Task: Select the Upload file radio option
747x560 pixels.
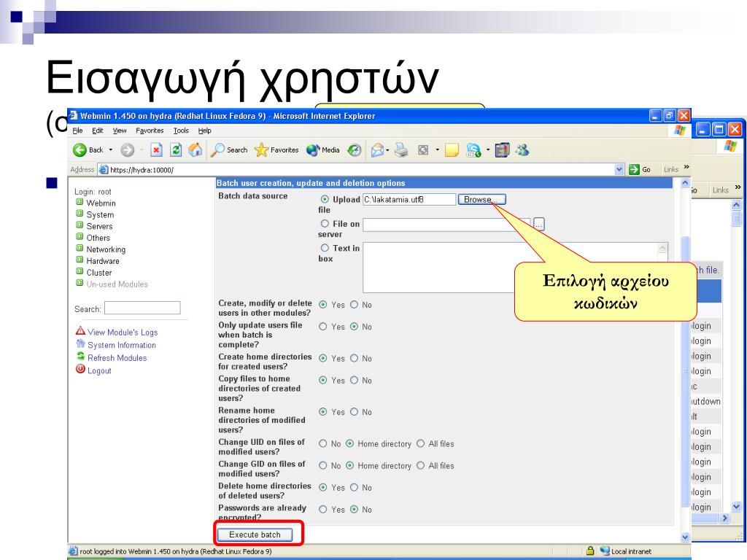Action: tap(325, 199)
